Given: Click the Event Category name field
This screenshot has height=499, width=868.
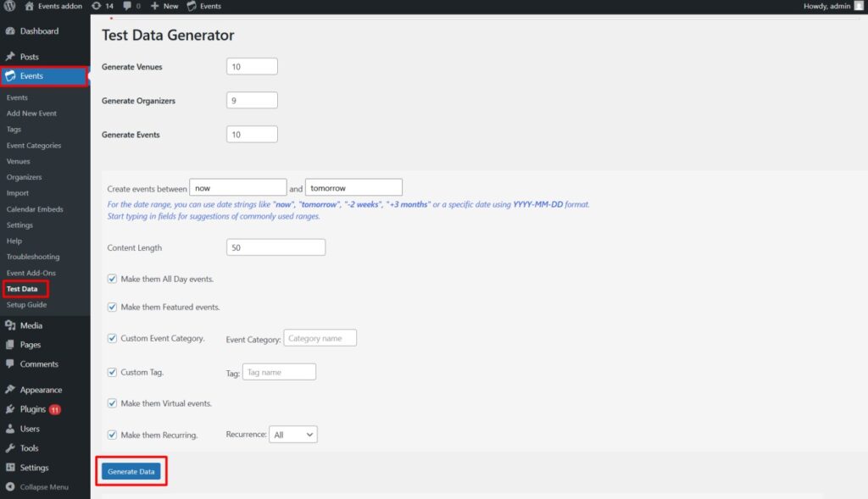Looking at the screenshot, I should (x=320, y=338).
